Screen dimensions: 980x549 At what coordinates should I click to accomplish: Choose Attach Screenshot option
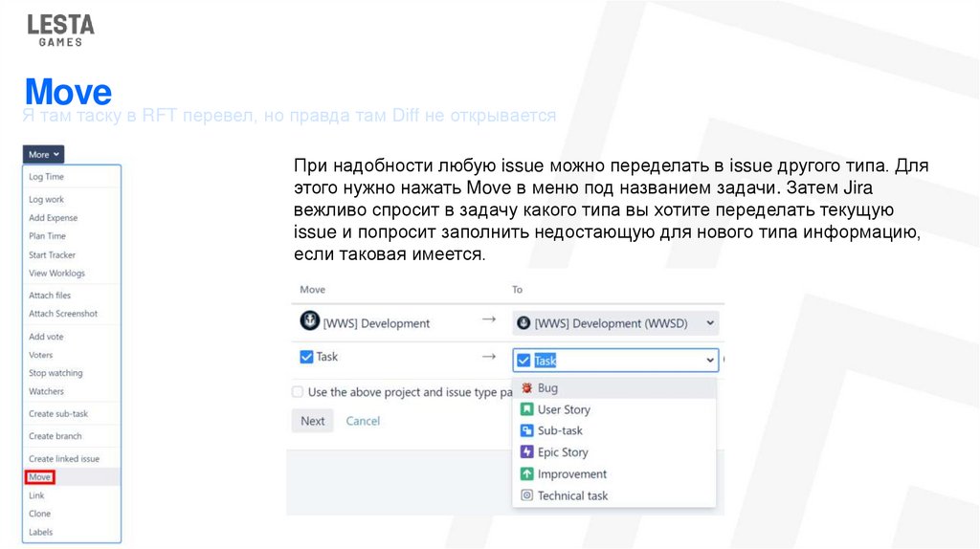tap(71, 314)
